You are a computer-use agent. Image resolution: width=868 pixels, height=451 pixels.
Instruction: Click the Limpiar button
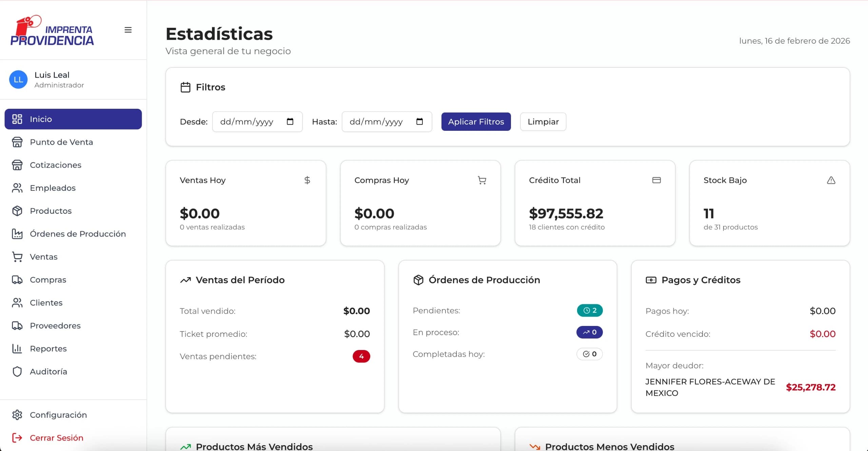tap(543, 122)
